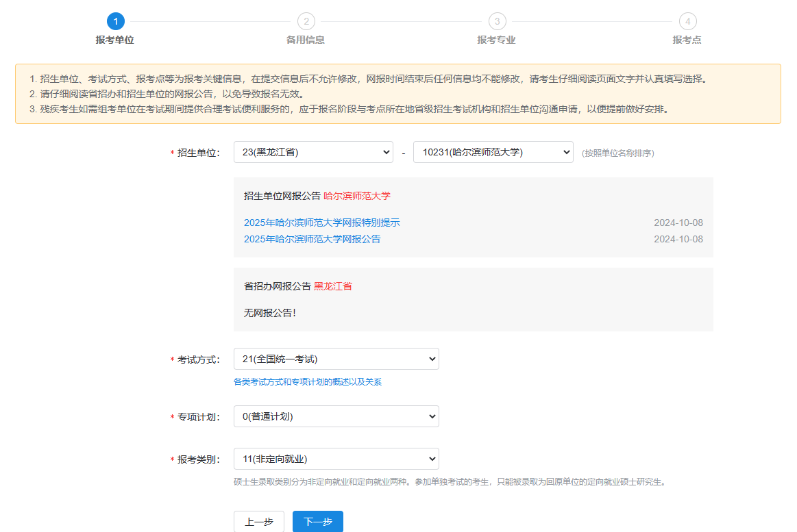Click step 2 circle for 备用信息

[x=305, y=23]
